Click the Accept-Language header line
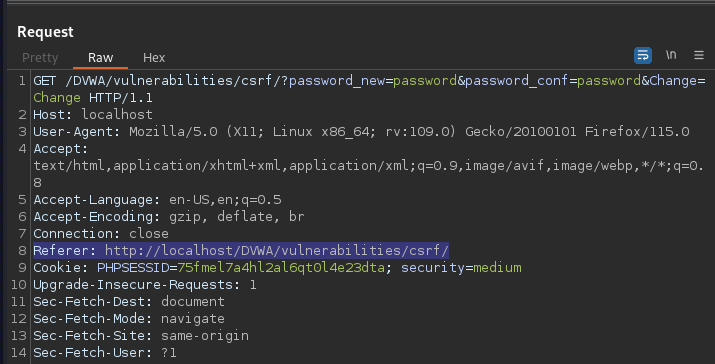The width and height of the screenshot is (715, 364). point(157,200)
